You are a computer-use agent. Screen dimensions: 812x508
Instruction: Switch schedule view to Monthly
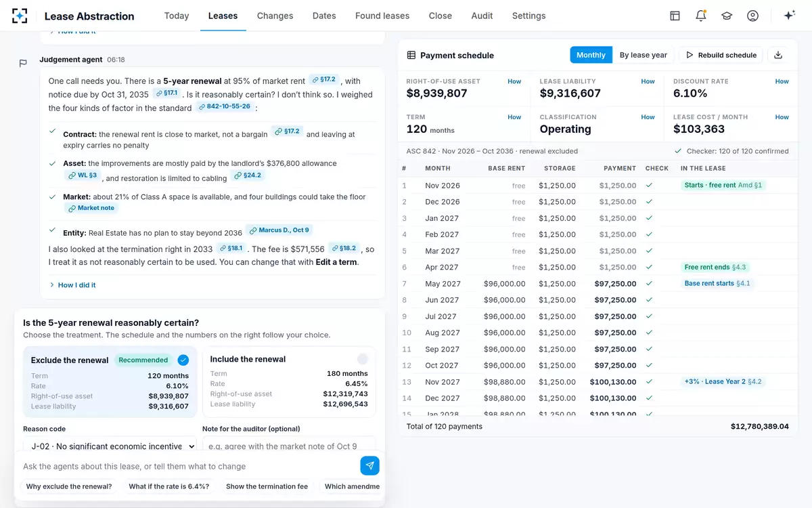point(591,55)
